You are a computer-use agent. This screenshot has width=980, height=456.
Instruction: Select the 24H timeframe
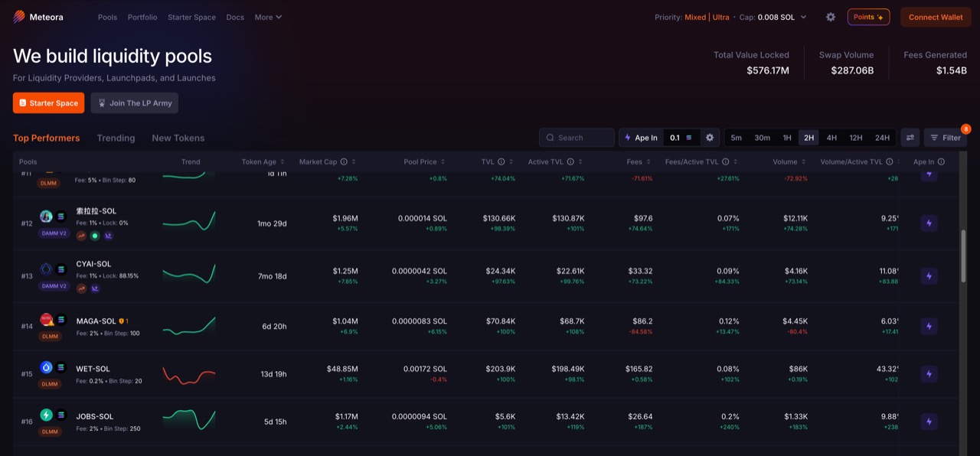[882, 138]
